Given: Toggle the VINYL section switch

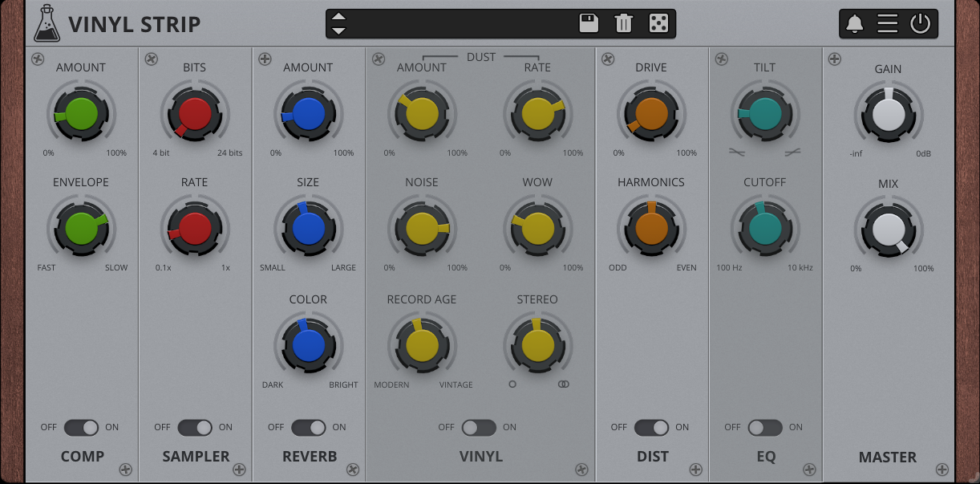Looking at the screenshot, I should coord(479,427).
